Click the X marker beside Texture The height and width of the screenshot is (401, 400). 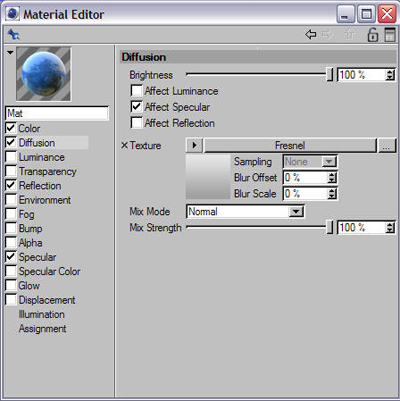[x=124, y=145]
